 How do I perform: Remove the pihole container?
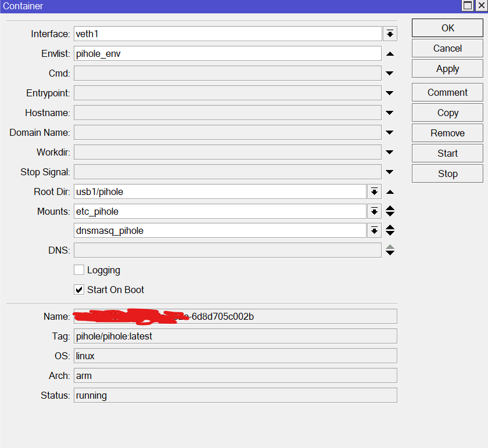click(x=447, y=133)
